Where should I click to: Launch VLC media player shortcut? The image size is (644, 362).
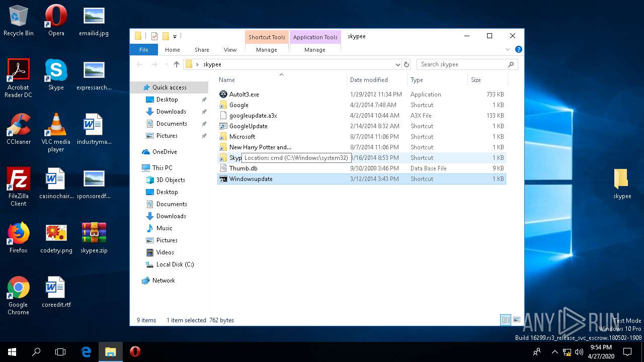tap(56, 132)
